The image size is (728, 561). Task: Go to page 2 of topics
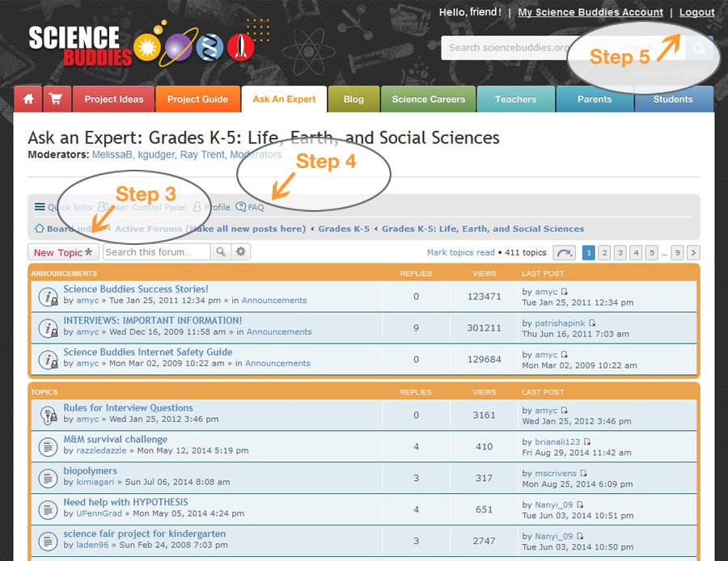click(604, 252)
